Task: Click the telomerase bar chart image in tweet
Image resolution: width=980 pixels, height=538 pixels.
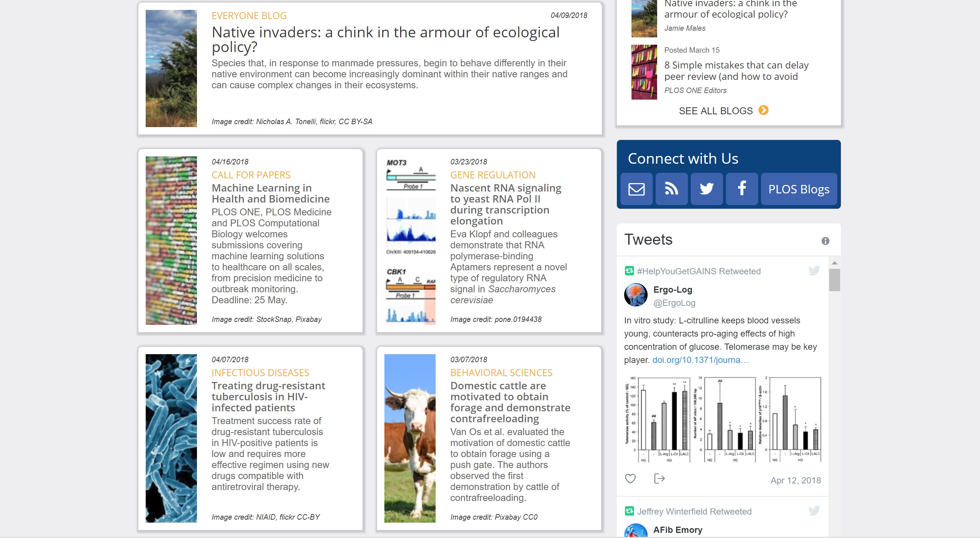Action: (x=722, y=419)
